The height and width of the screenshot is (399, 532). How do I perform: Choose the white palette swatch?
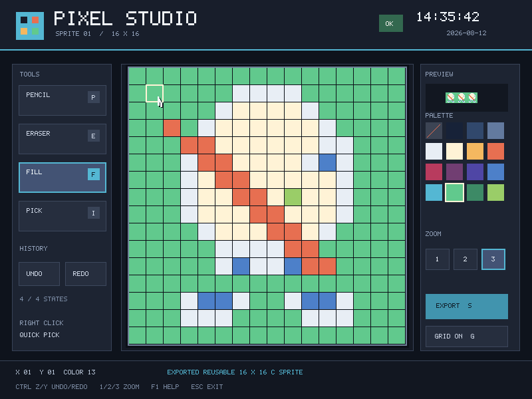point(434,152)
